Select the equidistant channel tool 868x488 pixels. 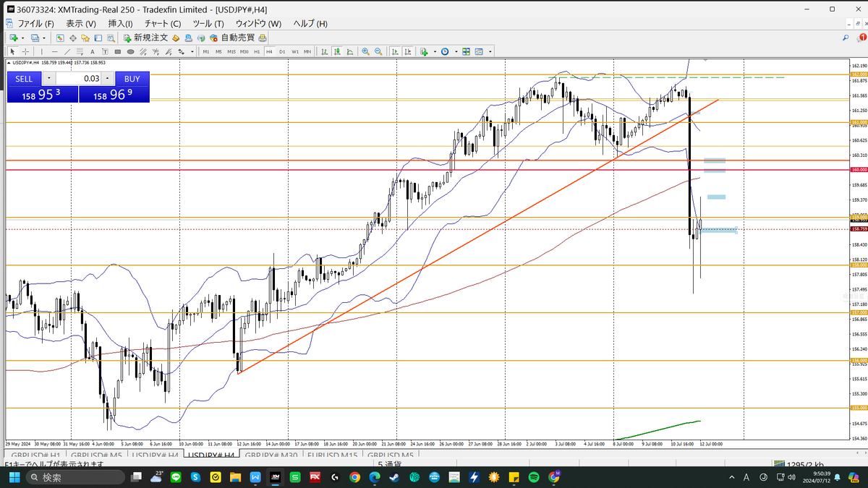click(143, 51)
